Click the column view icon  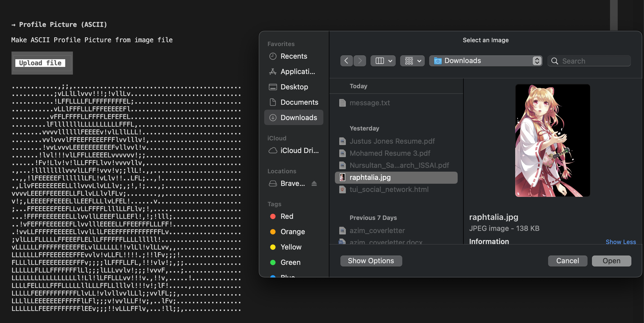(380, 61)
